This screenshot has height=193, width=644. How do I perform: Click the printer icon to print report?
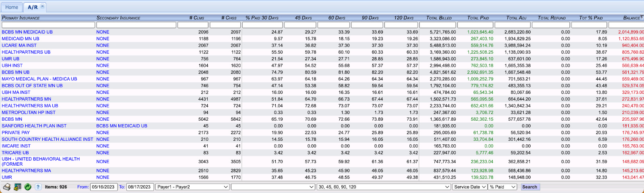pos(7,187)
